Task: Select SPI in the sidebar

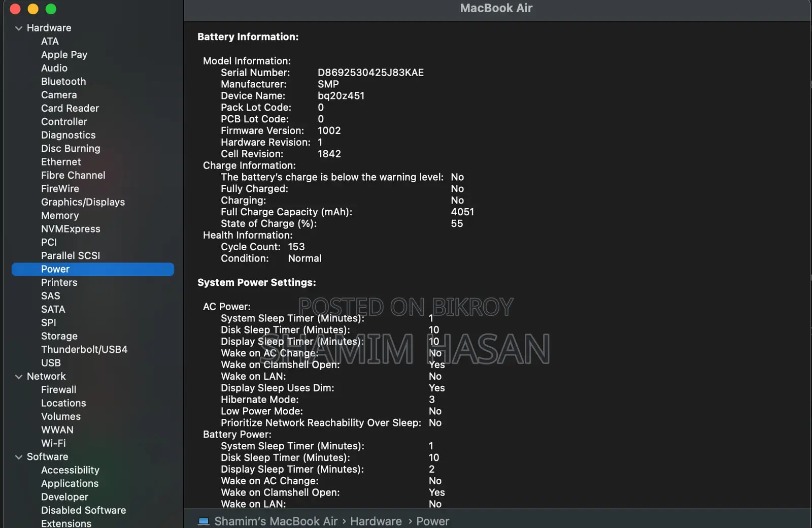Action: tap(48, 323)
